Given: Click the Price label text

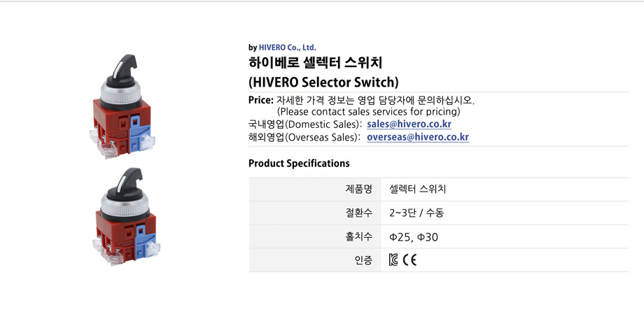Looking at the screenshot, I should (261, 100).
